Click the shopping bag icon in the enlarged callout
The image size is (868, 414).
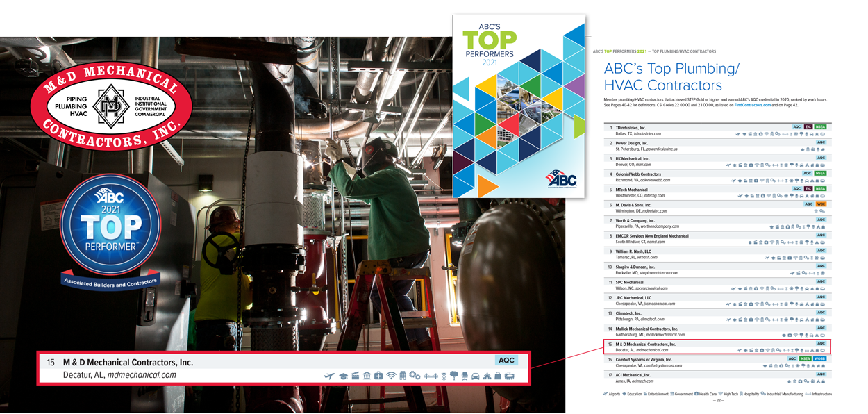(498, 376)
